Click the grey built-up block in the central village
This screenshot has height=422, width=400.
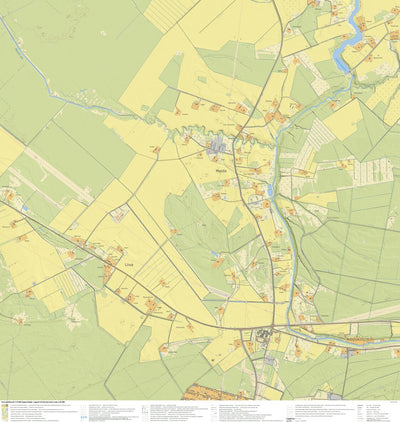(x=217, y=147)
